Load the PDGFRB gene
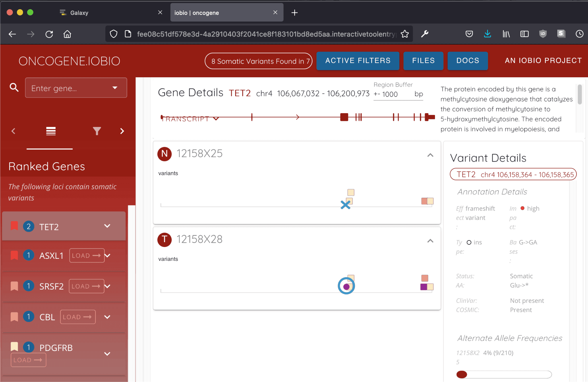This screenshot has width=588, height=382. 28,360
